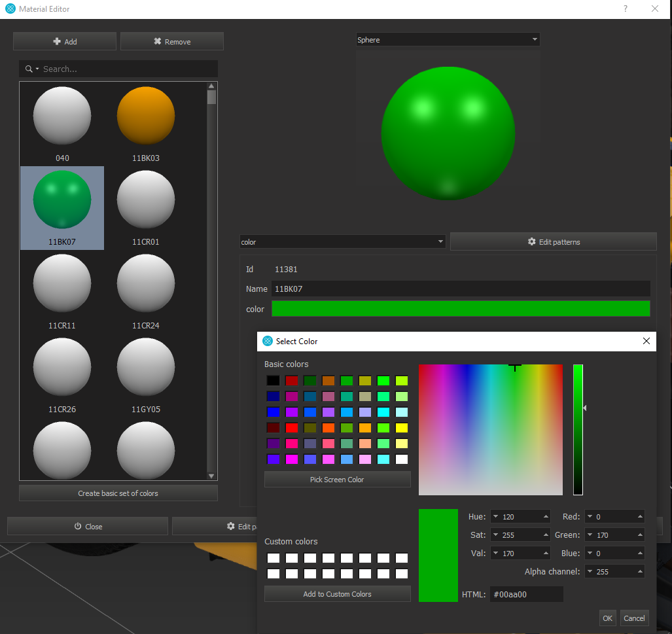Viewport: 672px width, 634px height.
Task: Expand the color pattern type dropdown
Action: point(342,242)
